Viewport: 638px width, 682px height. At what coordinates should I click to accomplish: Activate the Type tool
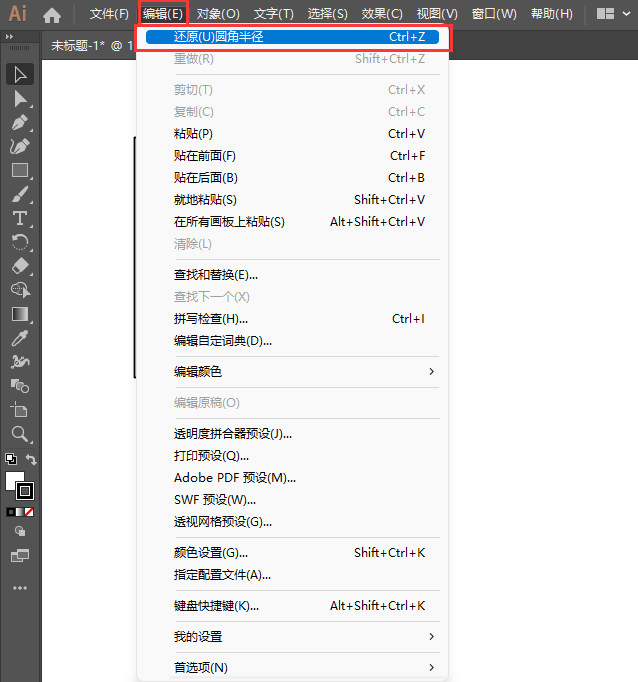tap(20, 218)
